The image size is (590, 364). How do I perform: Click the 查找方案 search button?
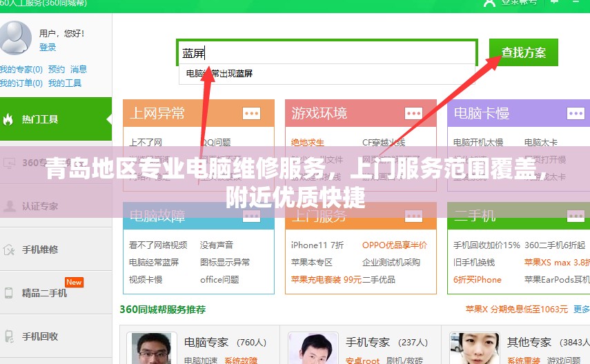pyautogui.click(x=523, y=52)
